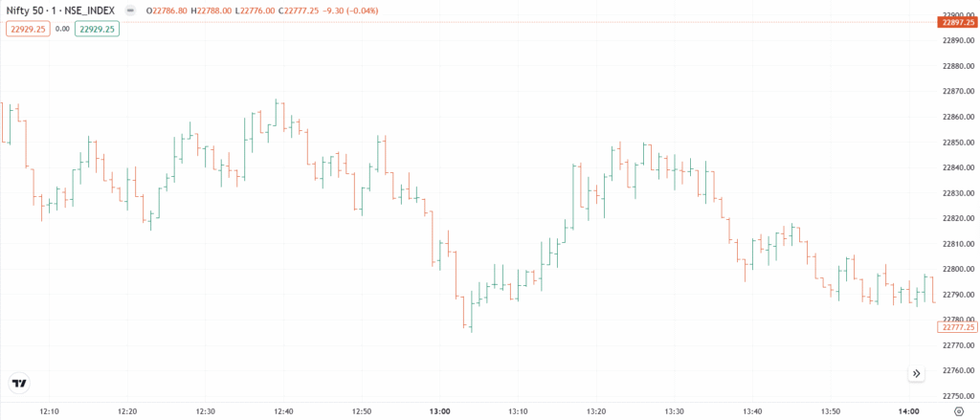Viewport: 980px width, 420px height.
Task: Click the TradingView logo icon
Action: (19, 383)
